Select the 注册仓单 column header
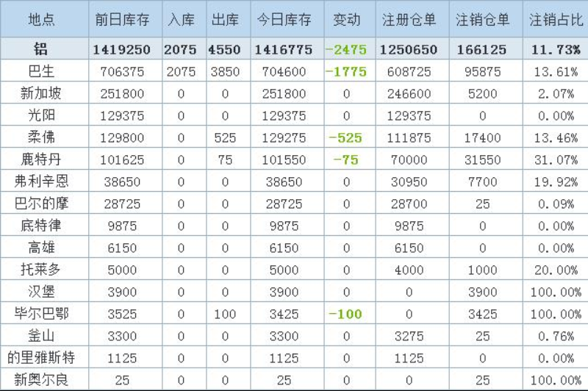Screen dimensions: 588x391 coord(409,20)
